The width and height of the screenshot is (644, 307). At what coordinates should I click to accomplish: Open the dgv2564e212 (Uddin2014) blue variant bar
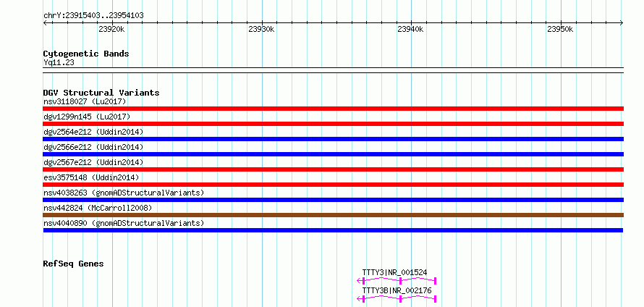pos(333,139)
